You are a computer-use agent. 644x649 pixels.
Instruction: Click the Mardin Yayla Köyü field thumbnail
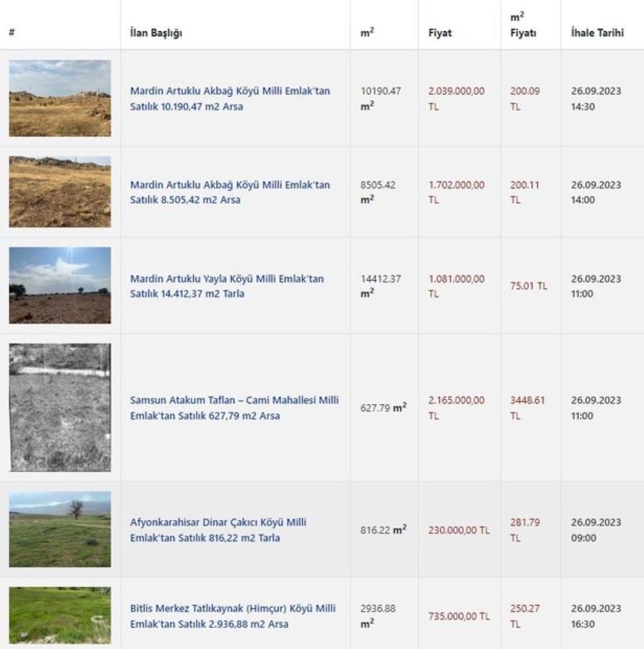click(x=60, y=285)
